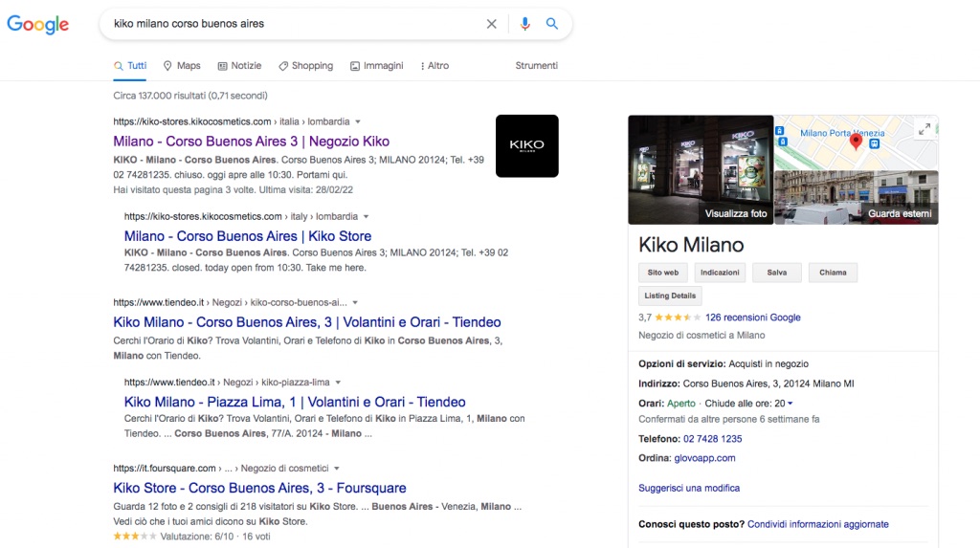Open glovoapp.com order link

[704, 458]
